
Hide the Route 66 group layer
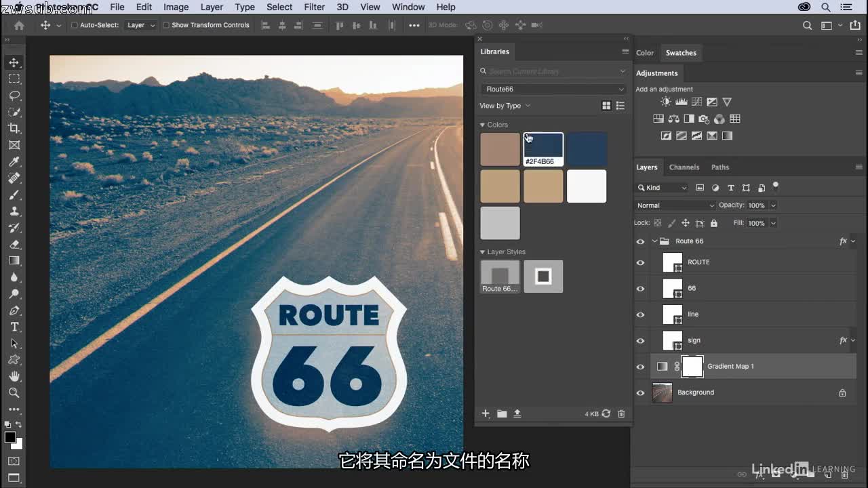point(640,241)
